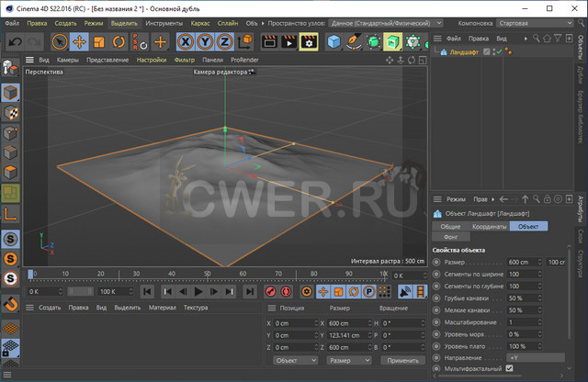
Task: Click the Фонг button in attributes
Action: tap(450, 237)
